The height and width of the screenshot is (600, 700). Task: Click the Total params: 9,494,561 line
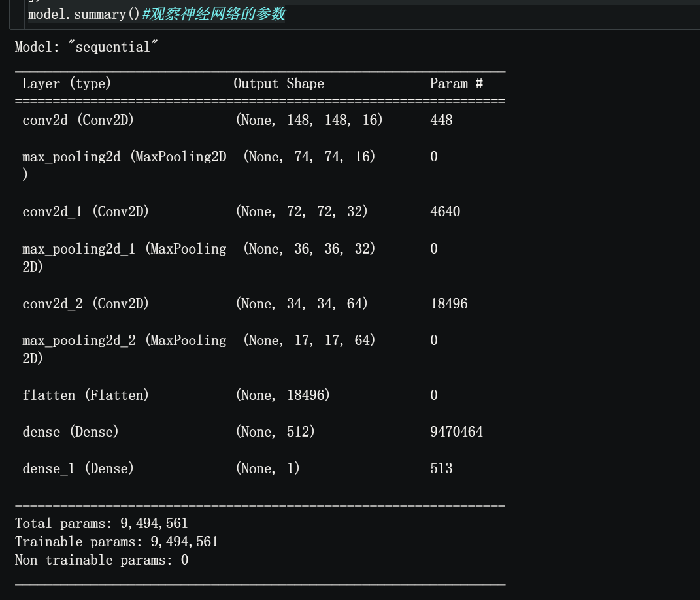[x=101, y=524]
